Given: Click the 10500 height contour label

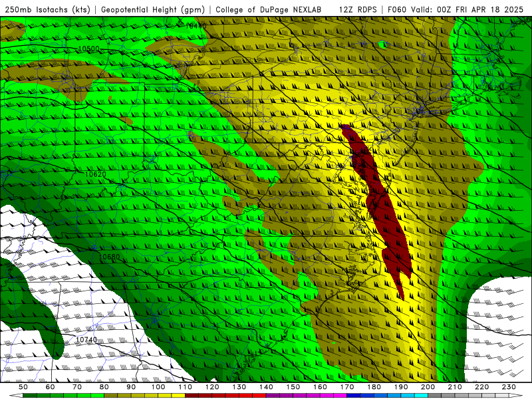Looking at the screenshot, I should tap(89, 49).
